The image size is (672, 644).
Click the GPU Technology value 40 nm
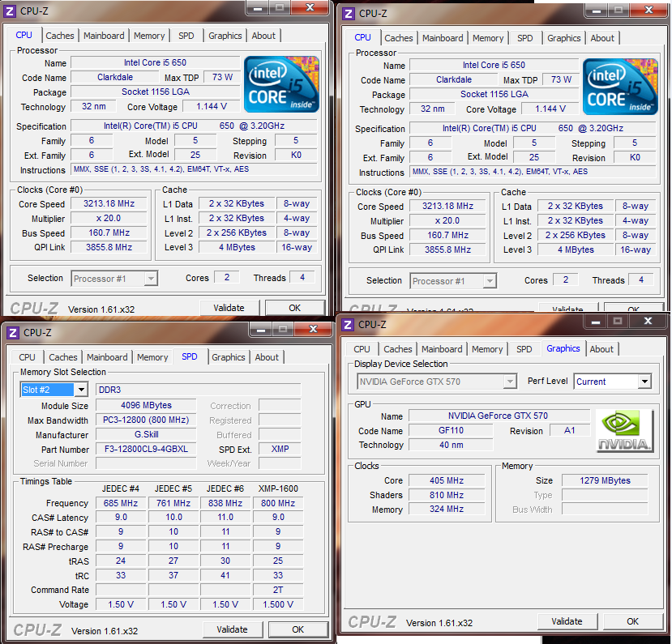(451, 445)
